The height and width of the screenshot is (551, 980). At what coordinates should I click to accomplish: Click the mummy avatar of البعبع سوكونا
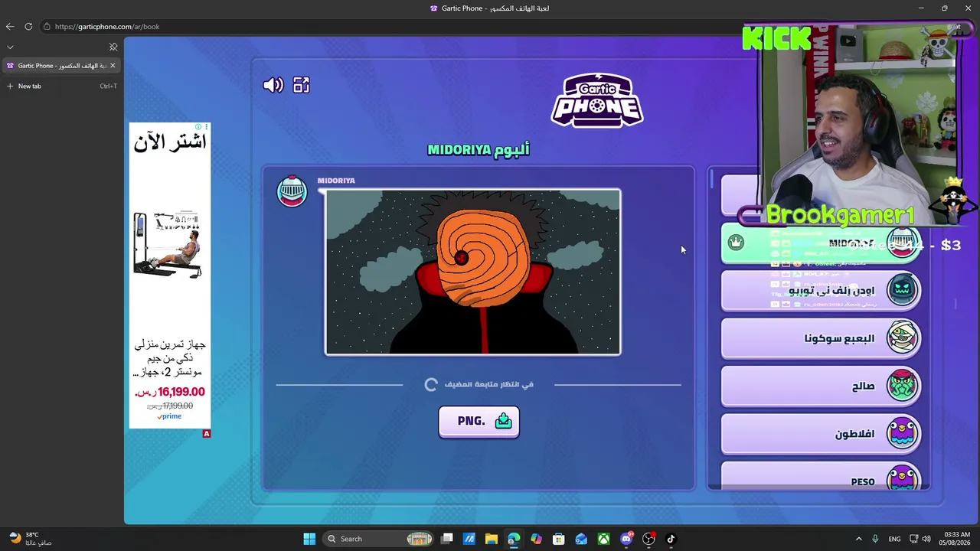(903, 338)
